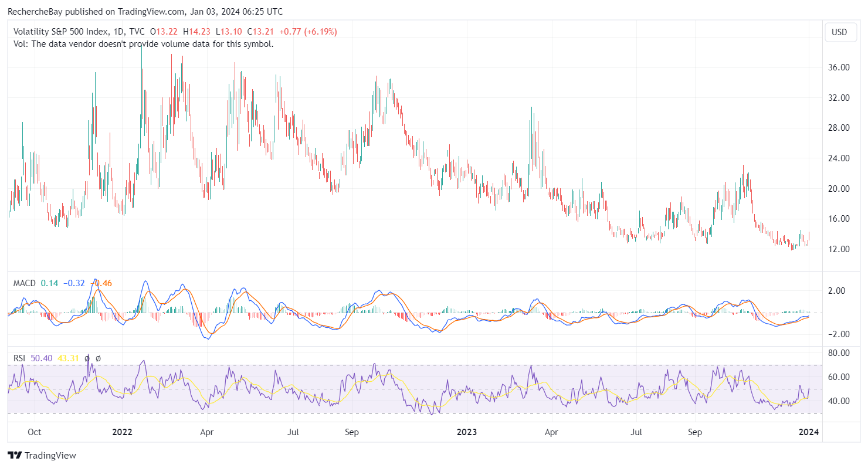
Task: Open the USD currency selector
Action: coord(839,32)
